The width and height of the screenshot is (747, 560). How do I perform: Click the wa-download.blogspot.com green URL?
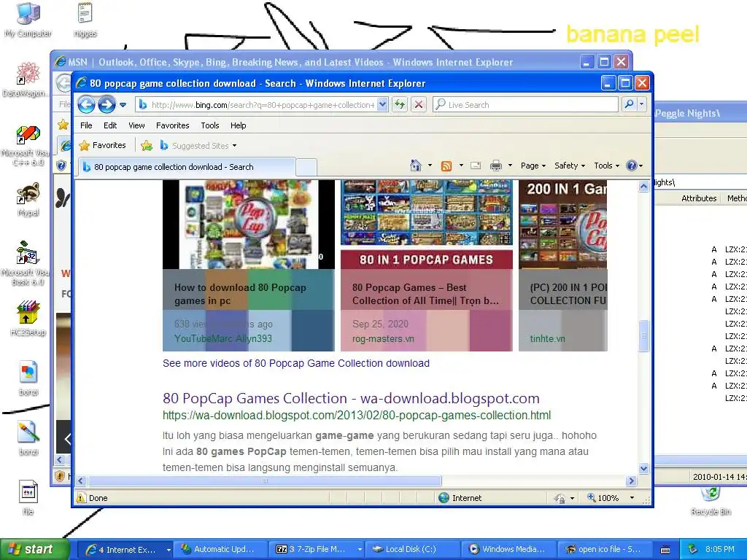(x=357, y=415)
